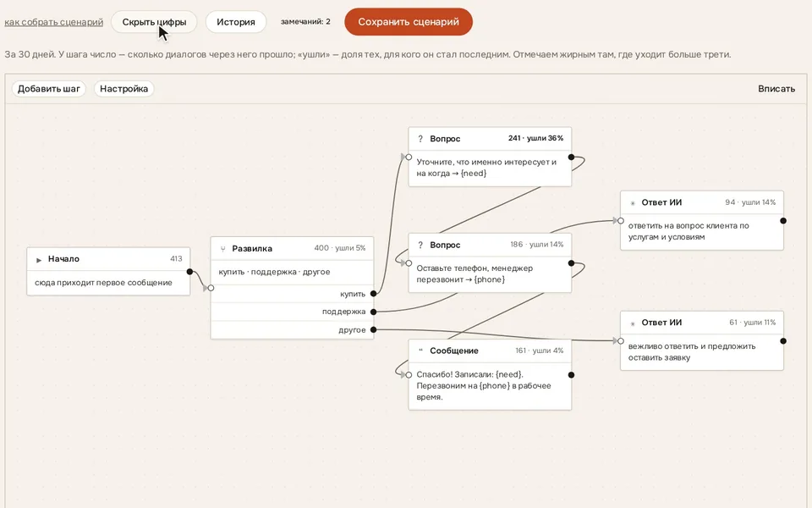Click text 'вежливо ответить и предложить оставить заявку'

coord(692,351)
